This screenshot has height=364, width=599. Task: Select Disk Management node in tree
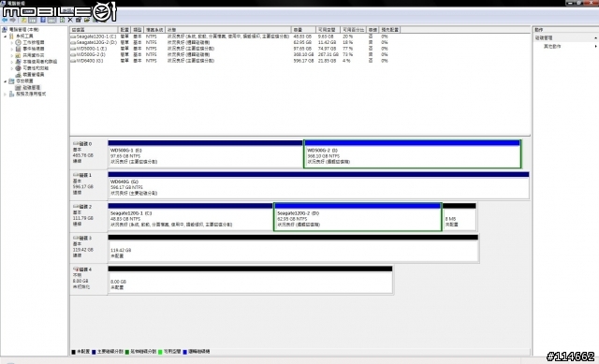[x=27, y=87]
